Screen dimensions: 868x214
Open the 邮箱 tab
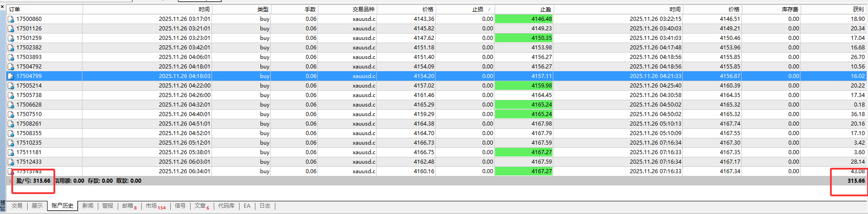tap(129, 206)
